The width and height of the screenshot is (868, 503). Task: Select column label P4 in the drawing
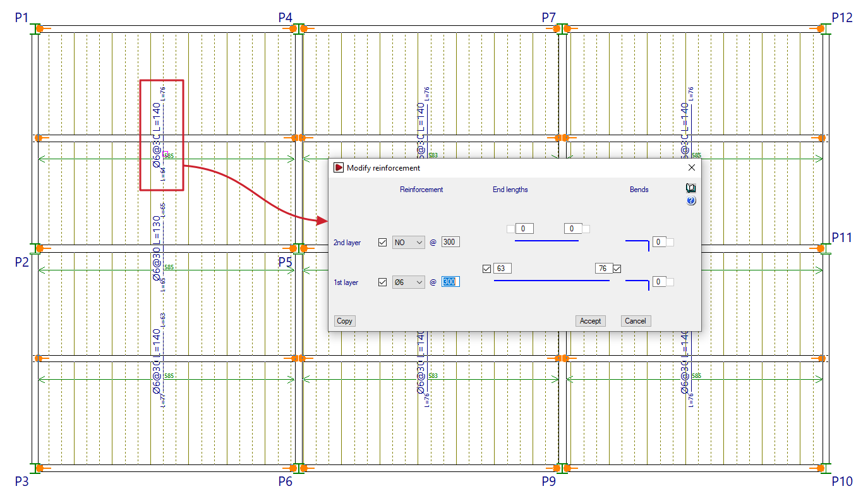click(x=286, y=18)
